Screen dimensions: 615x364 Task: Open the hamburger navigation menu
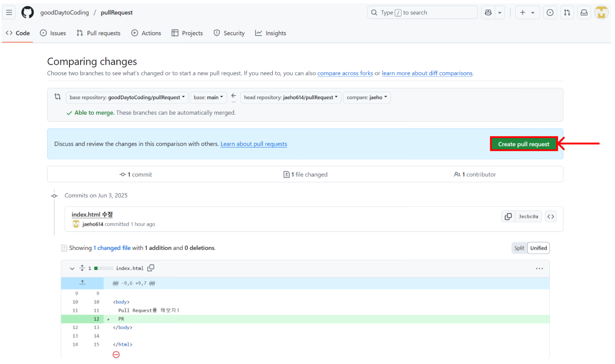[x=9, y=12]
